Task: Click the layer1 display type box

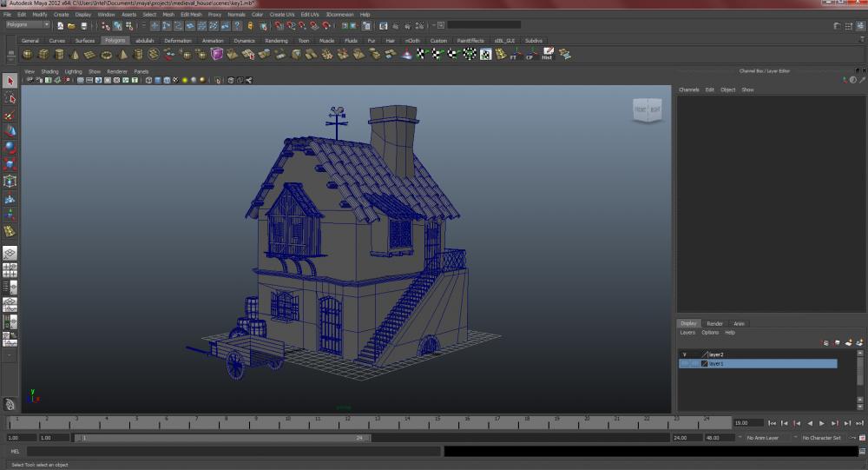Action: [694, 364]
